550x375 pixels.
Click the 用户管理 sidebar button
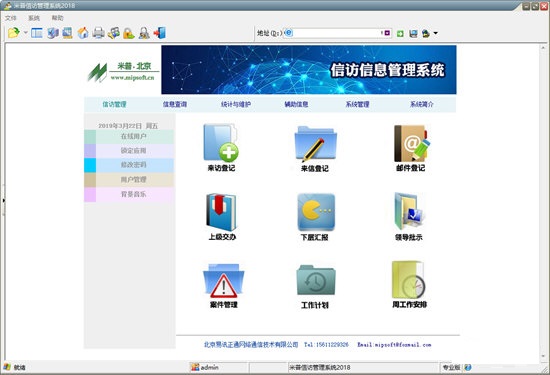129,180
